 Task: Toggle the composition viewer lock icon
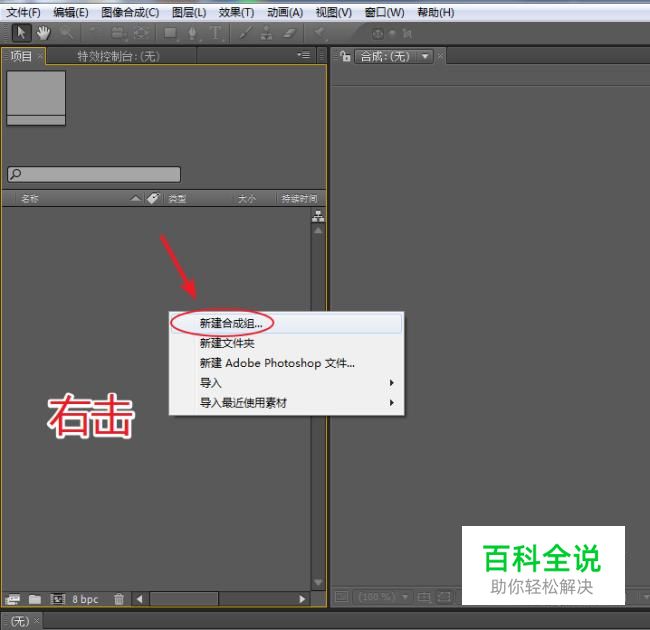point(345,56)
